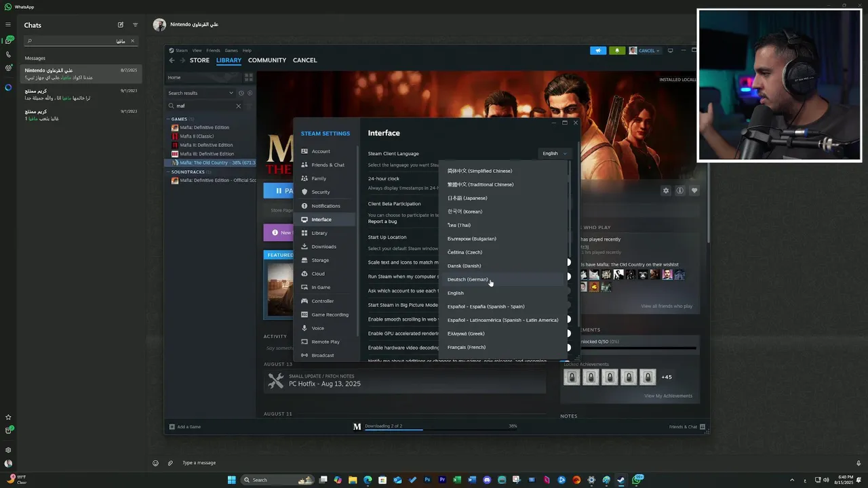
Task: Click Windows Start button on taskbar
Action: tap(231, 480)
